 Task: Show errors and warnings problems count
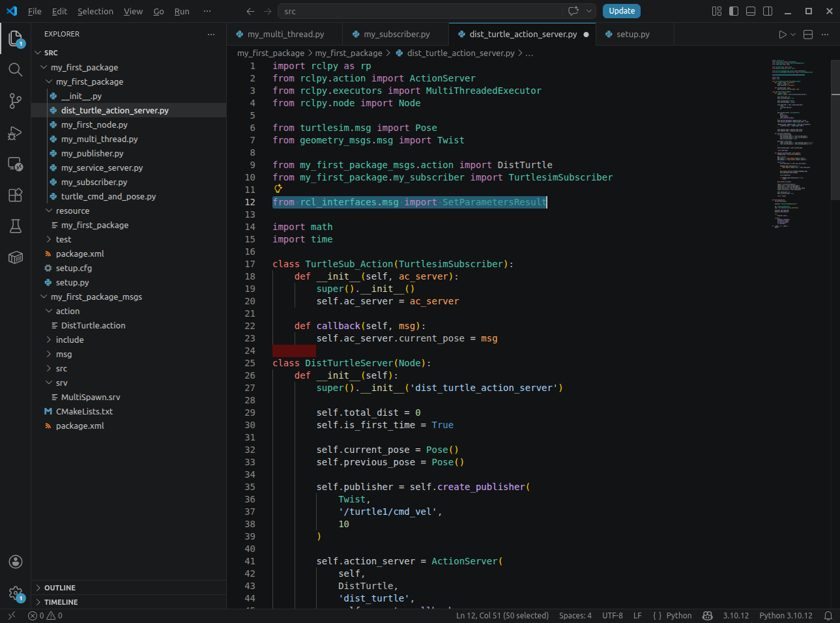click(46, 616)
